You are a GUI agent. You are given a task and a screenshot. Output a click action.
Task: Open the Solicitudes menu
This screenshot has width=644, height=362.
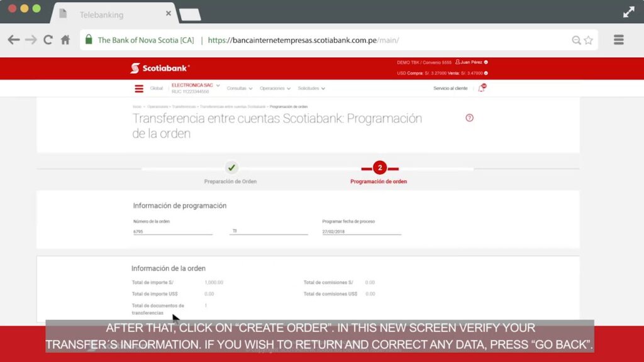(311, 89)
